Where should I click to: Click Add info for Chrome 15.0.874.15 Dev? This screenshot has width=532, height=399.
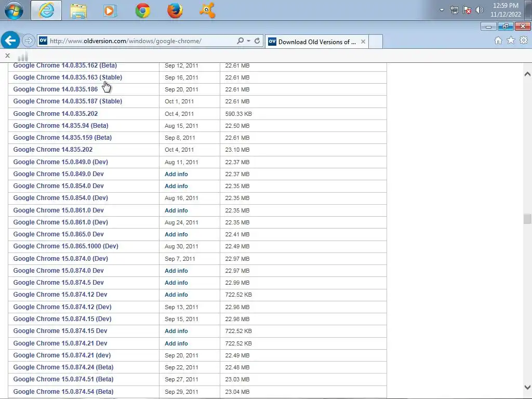(176, 331)
